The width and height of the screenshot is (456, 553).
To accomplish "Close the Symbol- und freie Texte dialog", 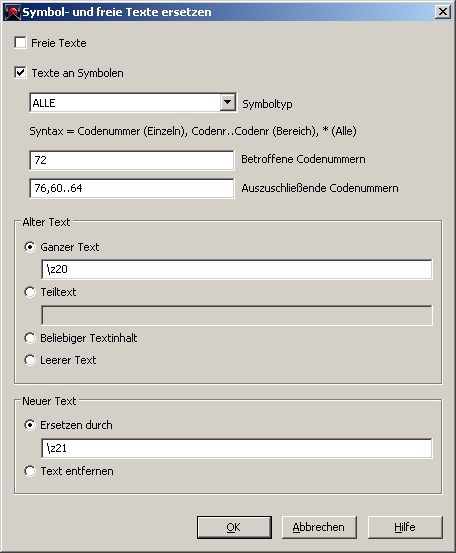I will (x=443, y=12).
